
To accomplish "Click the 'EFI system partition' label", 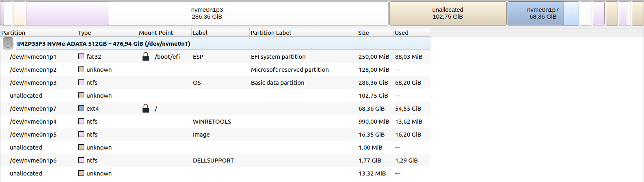I will coord(278,57).
